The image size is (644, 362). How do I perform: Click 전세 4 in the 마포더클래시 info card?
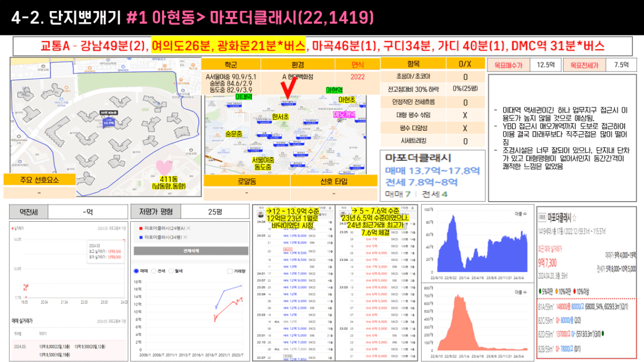(435, 194)
